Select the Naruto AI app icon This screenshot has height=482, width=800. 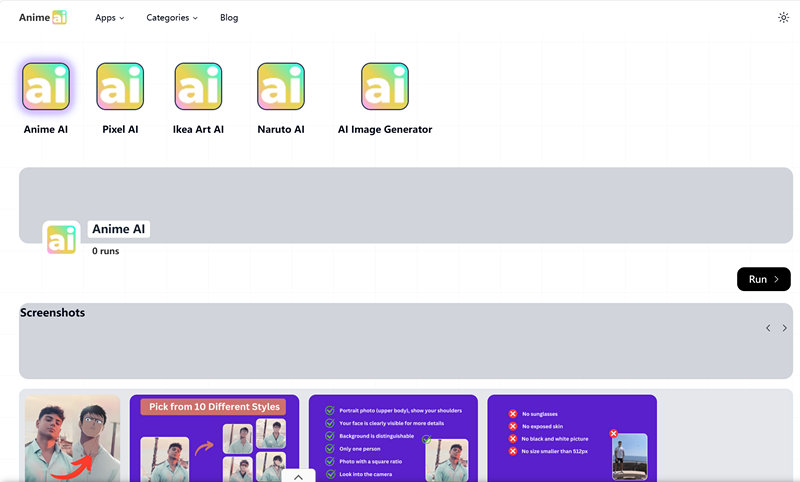pyautogui.click(x=281, y=86)
